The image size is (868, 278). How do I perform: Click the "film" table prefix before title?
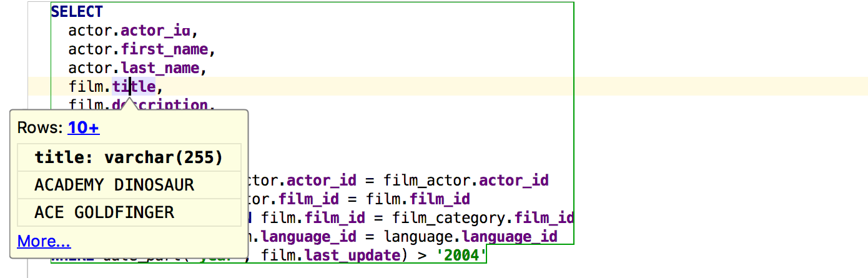tap(87, 86)
